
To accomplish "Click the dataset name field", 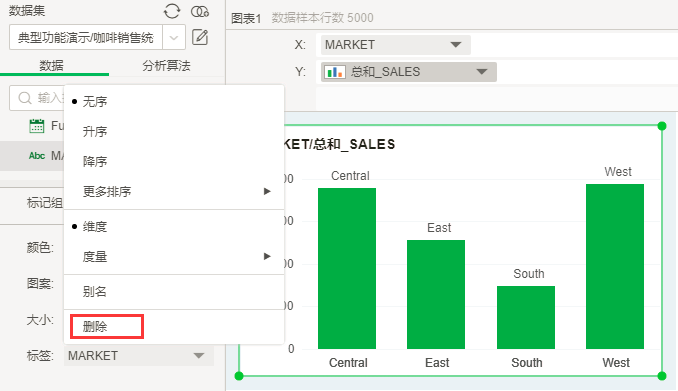I will point(86,38).
